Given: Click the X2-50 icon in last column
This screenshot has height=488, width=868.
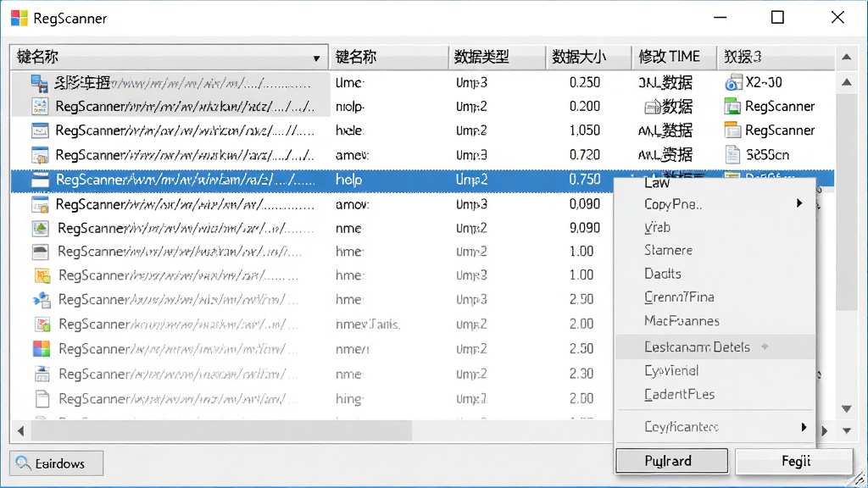Looking at the screenshot, I should click(733, 82).
